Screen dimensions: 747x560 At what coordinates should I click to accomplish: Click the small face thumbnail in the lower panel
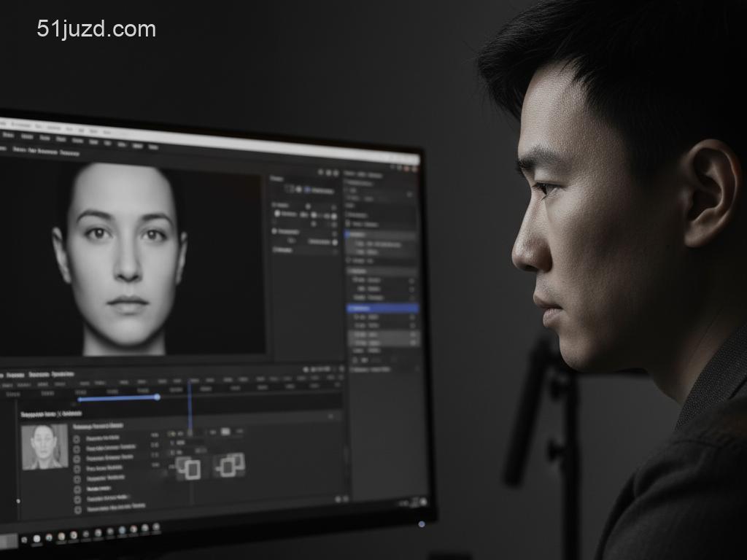coord(44,446)
